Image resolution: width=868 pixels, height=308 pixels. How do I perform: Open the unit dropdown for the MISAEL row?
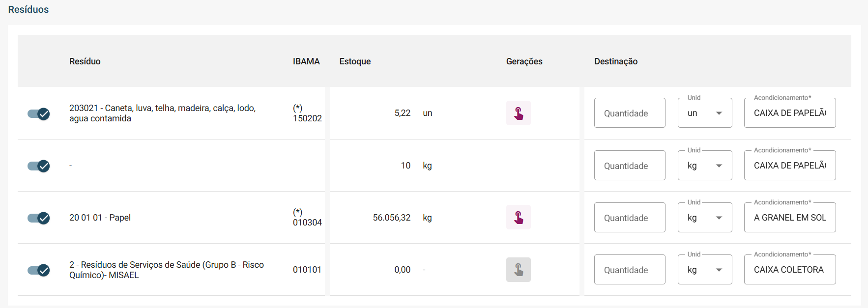pyautogui.click(x=704, y=270)
